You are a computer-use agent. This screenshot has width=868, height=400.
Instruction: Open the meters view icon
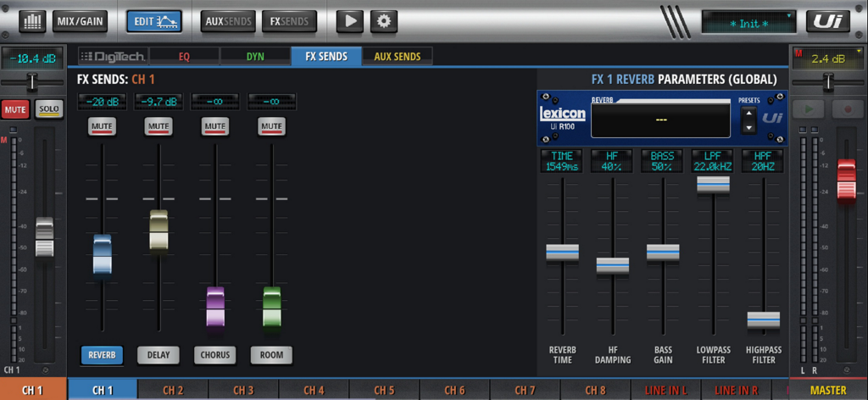[x=33, y=21]
